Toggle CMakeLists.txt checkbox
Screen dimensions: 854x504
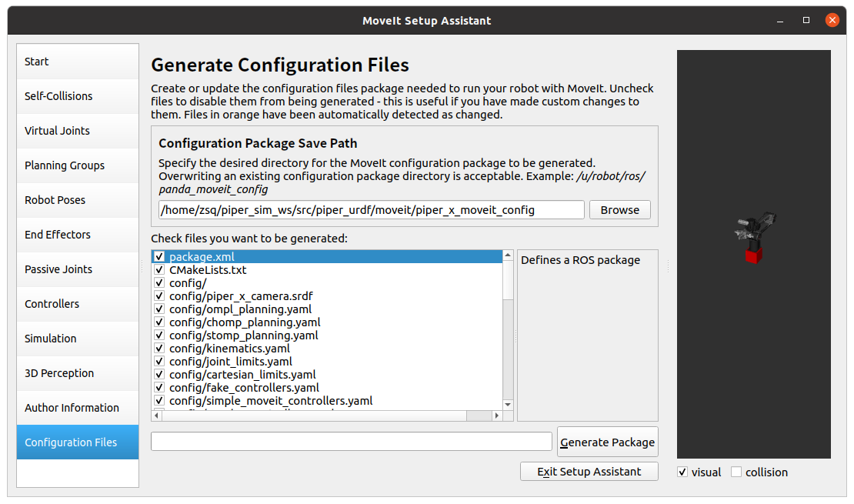point(159,270)
